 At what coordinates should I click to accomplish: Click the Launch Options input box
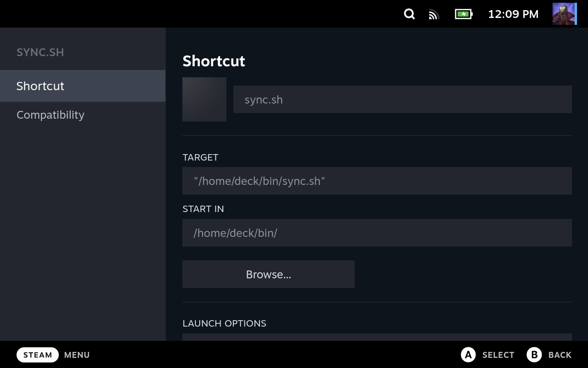point(377,337)
